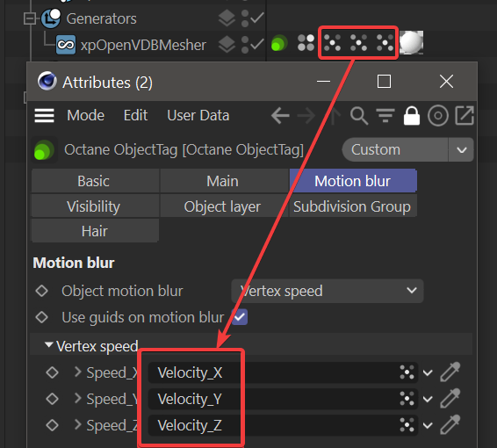
Task: Toggle the lock icon in Attributes
Action: 412,116
